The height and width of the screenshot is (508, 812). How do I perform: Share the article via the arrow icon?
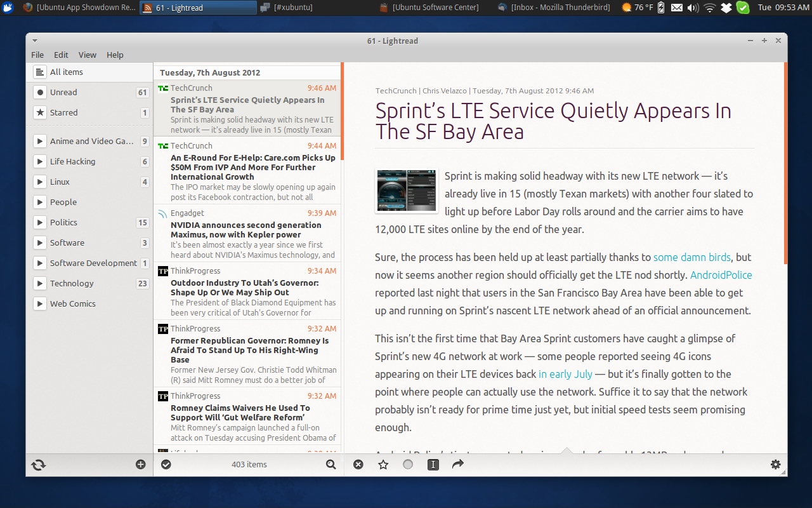(x=457, y=464)
